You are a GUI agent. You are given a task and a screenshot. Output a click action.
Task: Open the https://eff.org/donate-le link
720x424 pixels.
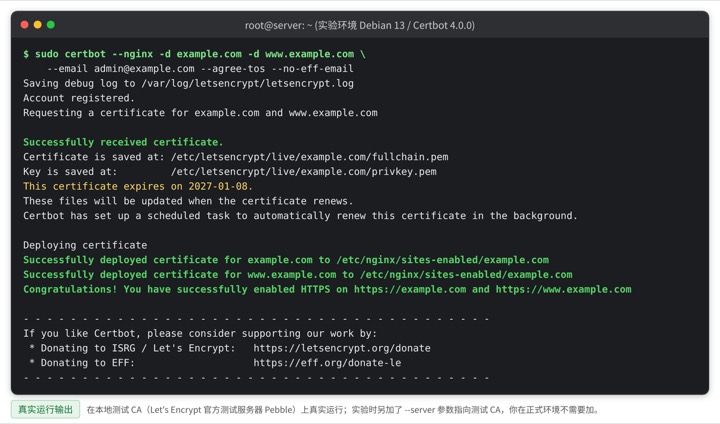pos(327,363)
